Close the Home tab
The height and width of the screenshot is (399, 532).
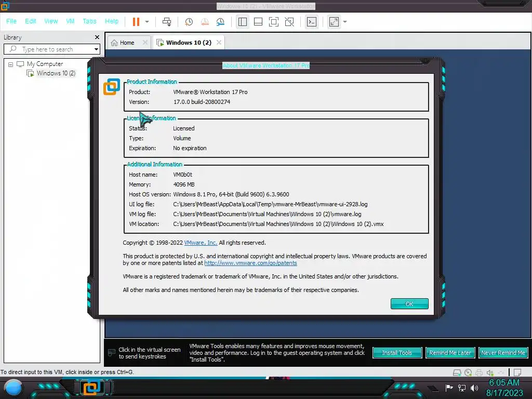[145, 43]
